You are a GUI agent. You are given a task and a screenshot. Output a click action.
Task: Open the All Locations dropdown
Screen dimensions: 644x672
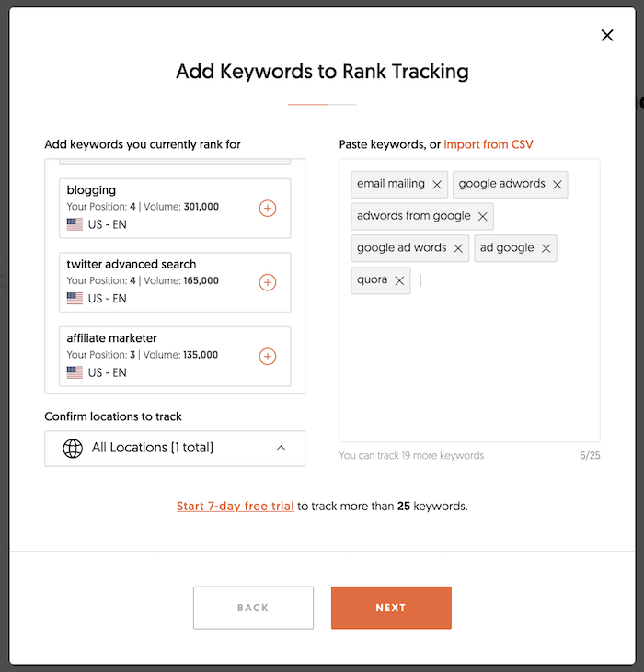pos(175,449)
